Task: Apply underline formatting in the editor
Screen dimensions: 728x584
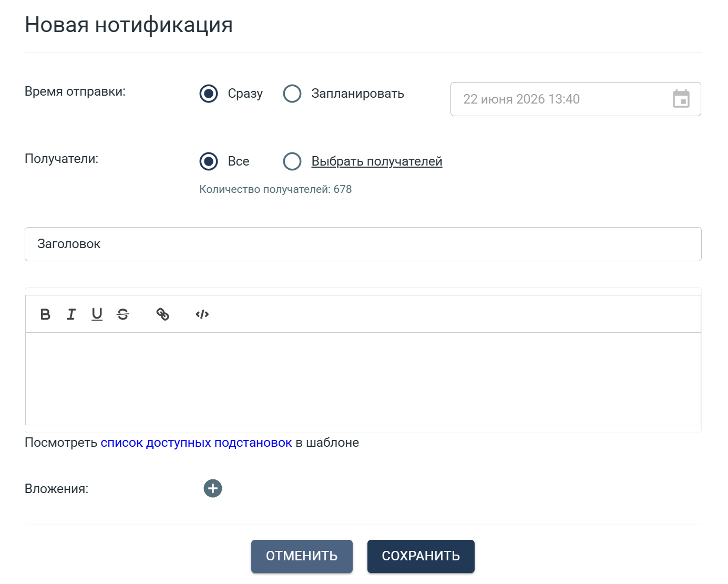Action: pos(97,314)
